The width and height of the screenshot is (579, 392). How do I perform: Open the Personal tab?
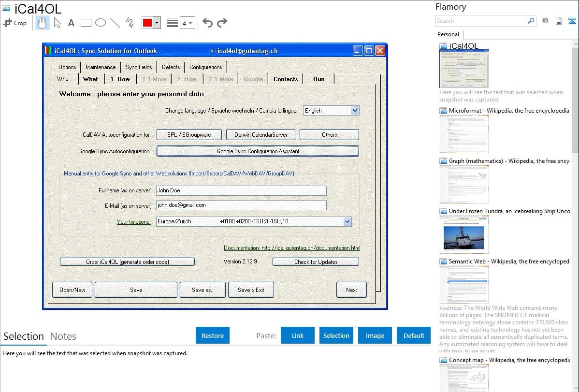(449, 34)
